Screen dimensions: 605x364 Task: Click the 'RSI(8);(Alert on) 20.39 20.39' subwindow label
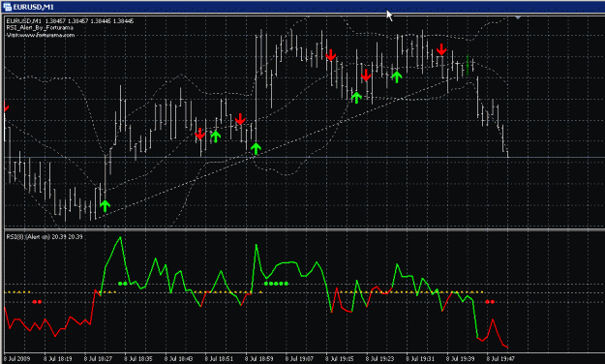[x=45, y=236]
